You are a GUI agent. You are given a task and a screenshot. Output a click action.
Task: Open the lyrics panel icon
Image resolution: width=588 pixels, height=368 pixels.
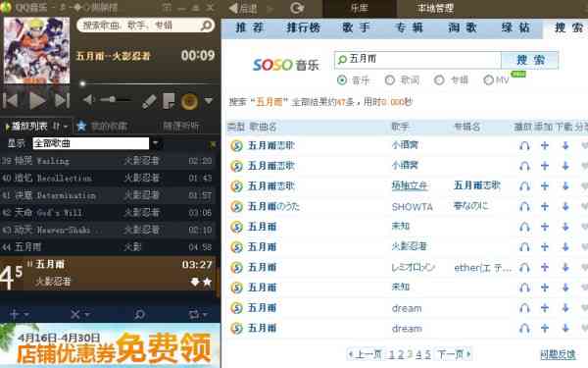point(169,101)
